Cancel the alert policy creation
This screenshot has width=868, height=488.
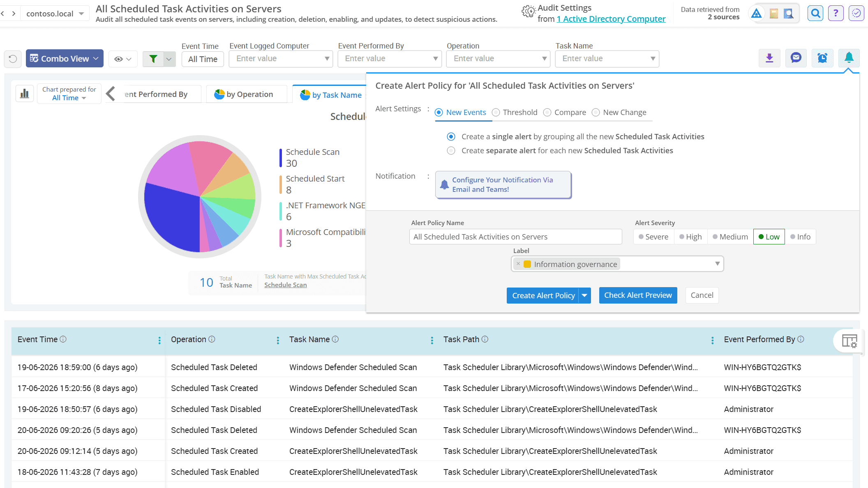coord(702,295)
